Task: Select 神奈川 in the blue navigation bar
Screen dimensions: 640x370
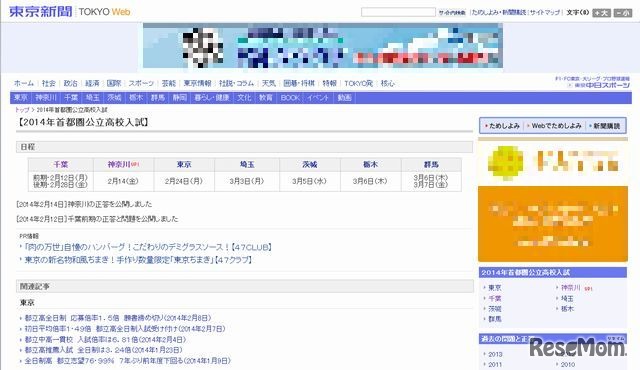Action: (x=46, y=98)
